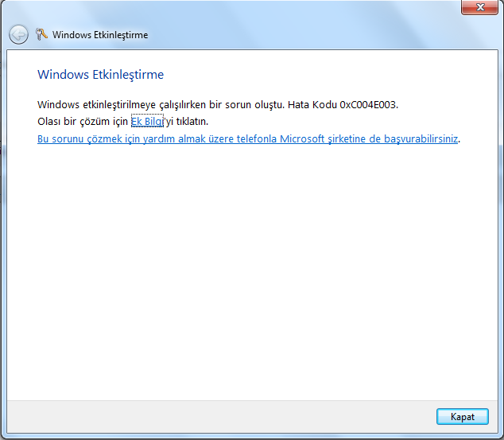Click the Kapat button
Image resolution: width=504 pixels, height=440 pixels.
point(462,416)
